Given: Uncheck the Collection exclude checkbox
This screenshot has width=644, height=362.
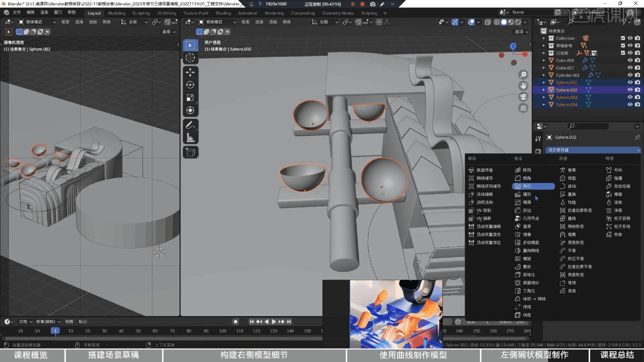Looking at the screenshot, I should coord(623,38).
